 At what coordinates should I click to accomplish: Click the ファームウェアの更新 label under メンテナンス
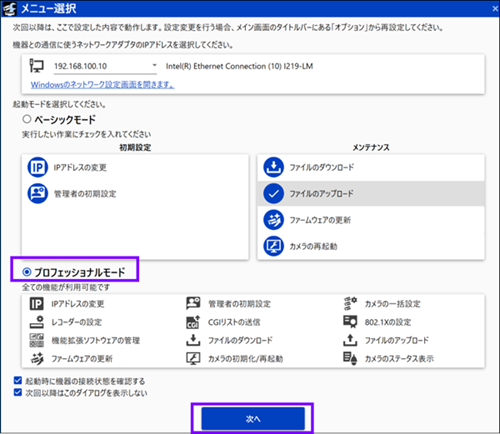click(320, 220)
